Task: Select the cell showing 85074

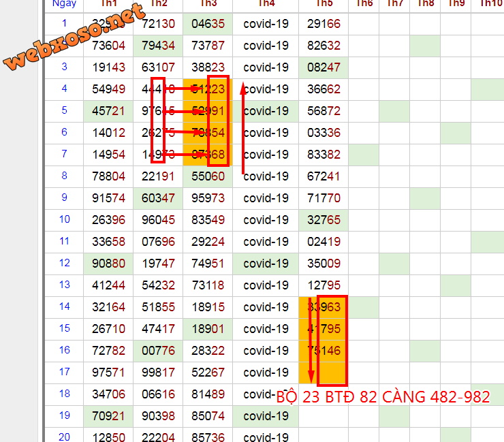Action: [x=208, y=416]
